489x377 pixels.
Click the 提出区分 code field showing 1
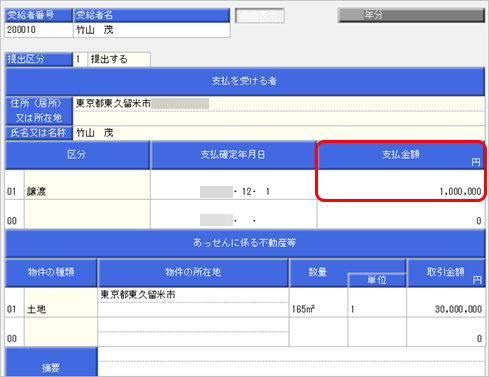click(x=80, y=59)
